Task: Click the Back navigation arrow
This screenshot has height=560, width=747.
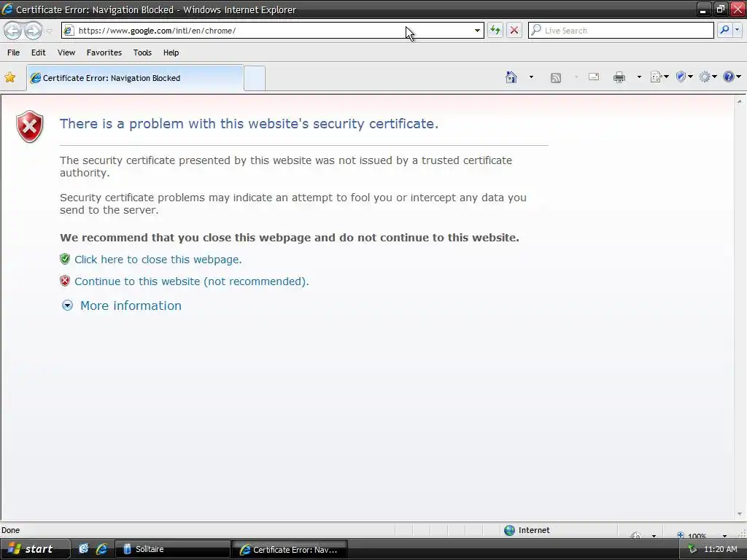Action: 13,31
